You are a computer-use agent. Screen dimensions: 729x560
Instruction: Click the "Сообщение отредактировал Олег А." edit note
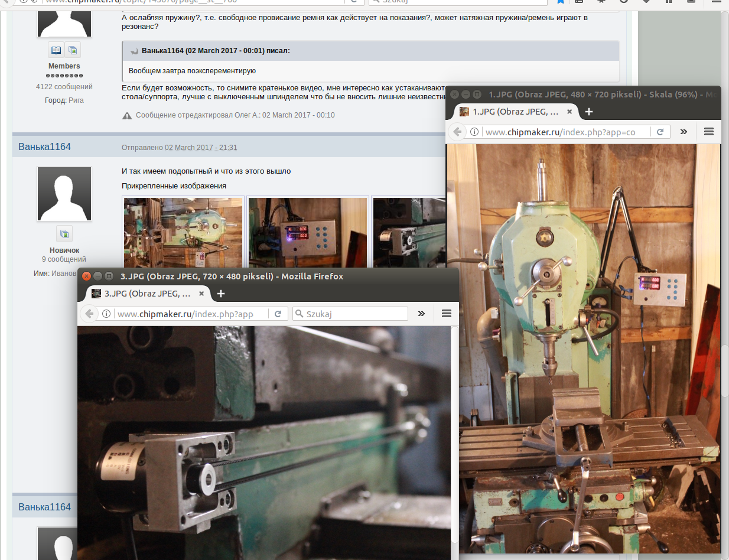point(235,115)
